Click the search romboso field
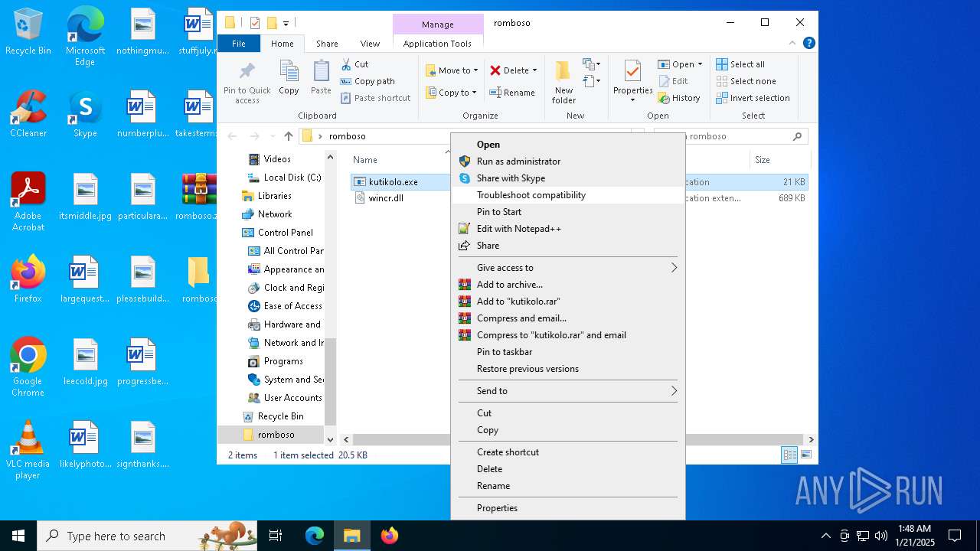The width and height of the screenshot is (980, 551). pyautogui.click(x=730, y=136)
